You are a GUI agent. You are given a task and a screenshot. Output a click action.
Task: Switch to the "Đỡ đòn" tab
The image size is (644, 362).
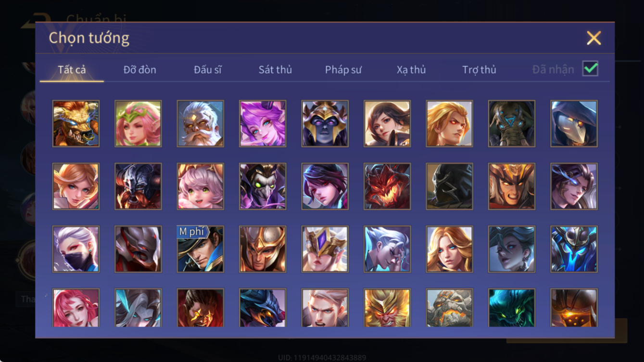139,70
